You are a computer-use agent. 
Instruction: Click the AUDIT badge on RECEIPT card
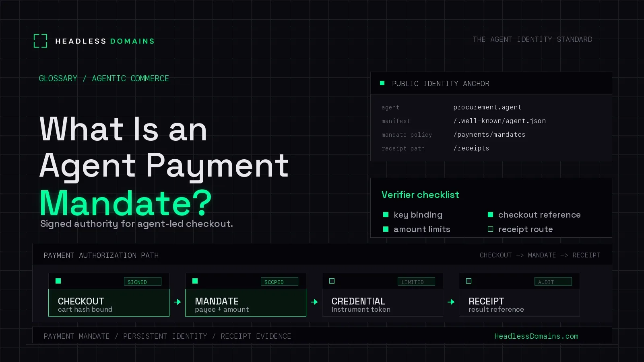click(x=553, y=282)
